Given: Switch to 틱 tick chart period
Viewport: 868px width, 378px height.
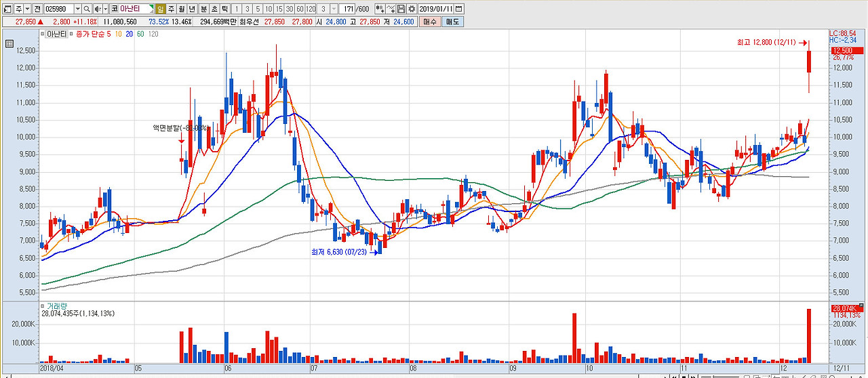Looking at the screenshot, I should coord(225,9).
